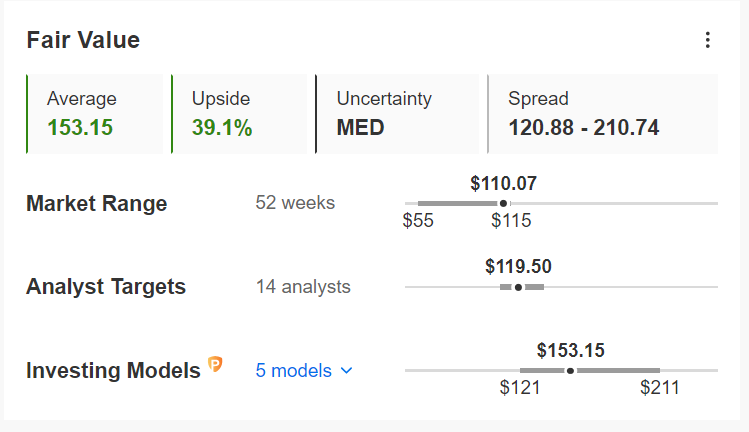Open the three-dot options menu
749x432 pixels.
coord(708,40)
